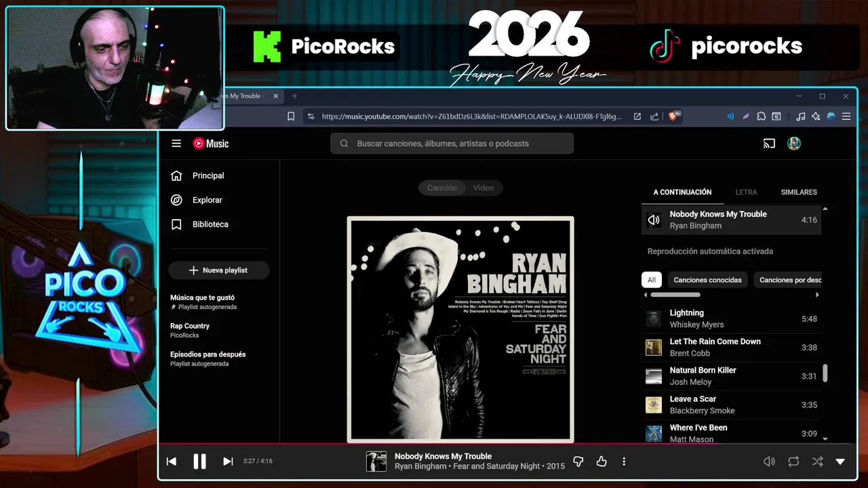Open Brave Shields icon
This screenshot has width=868, height=488.
pos(675,117)
